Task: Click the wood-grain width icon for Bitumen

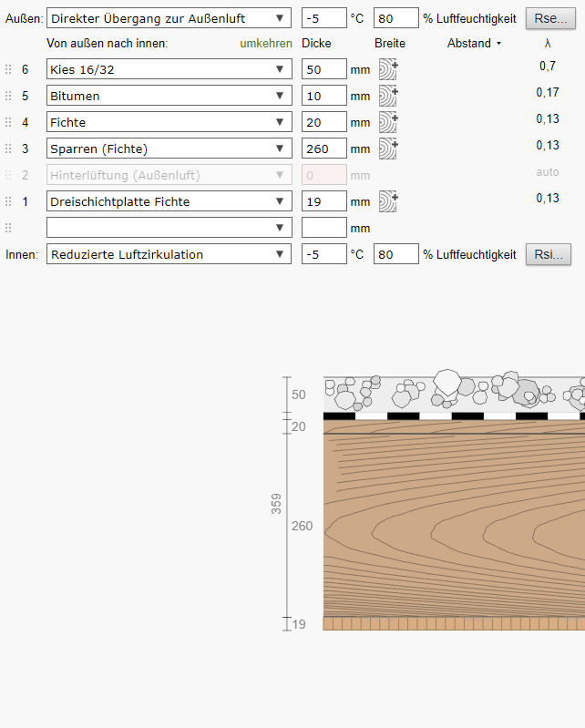Action: click(388, 96)
